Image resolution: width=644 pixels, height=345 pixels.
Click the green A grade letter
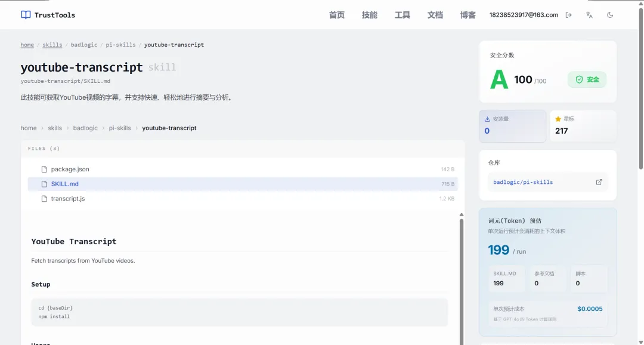[499, 79]
